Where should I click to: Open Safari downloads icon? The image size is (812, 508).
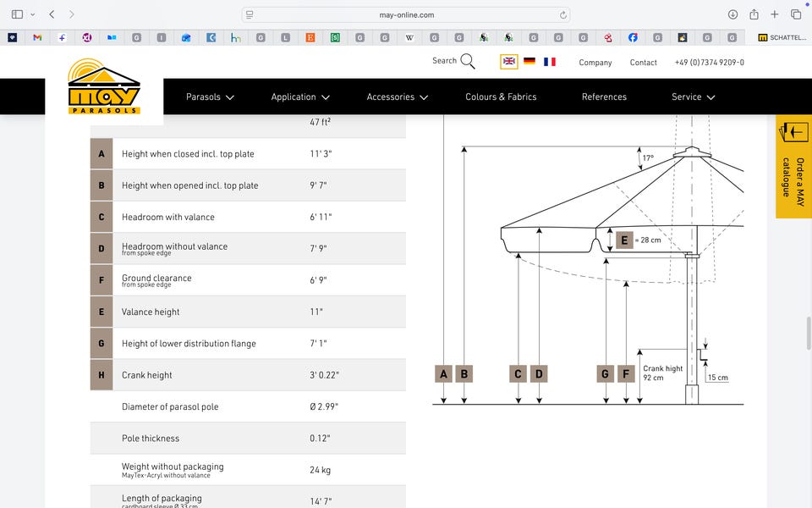click(732, 14)
